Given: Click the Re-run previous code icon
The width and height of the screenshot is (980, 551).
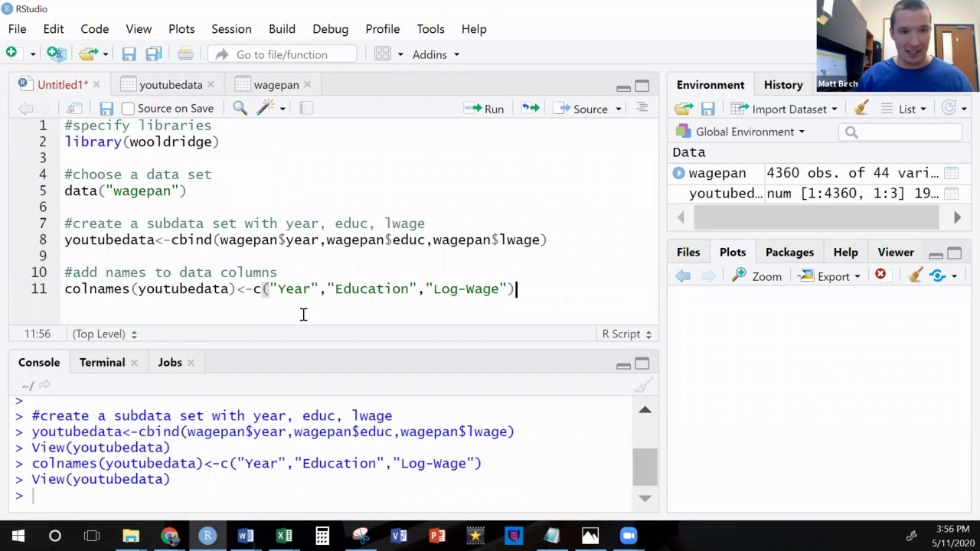Looking at the screenshot, I should [531, 108].
